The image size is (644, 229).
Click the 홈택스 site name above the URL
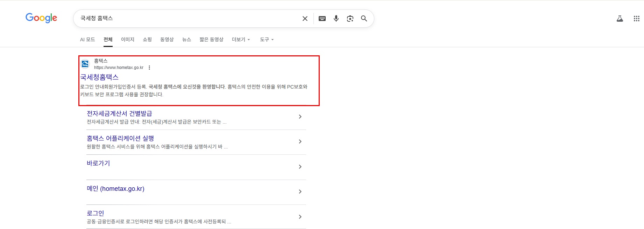(x=101, y=61)
